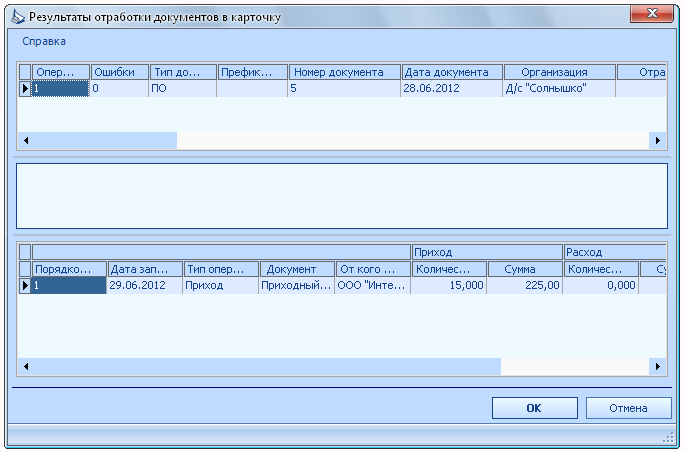Select organization cell Д/с "Солнышко"

pos(559,88)
